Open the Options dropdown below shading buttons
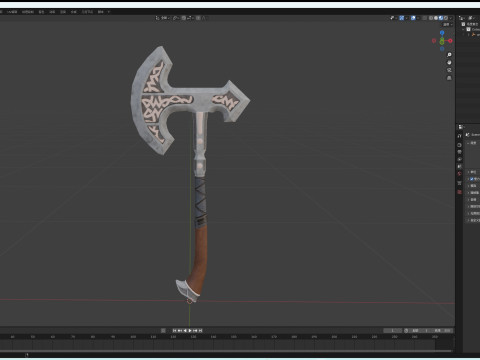Viewport: 480px width, 360px height. point(448,24)
